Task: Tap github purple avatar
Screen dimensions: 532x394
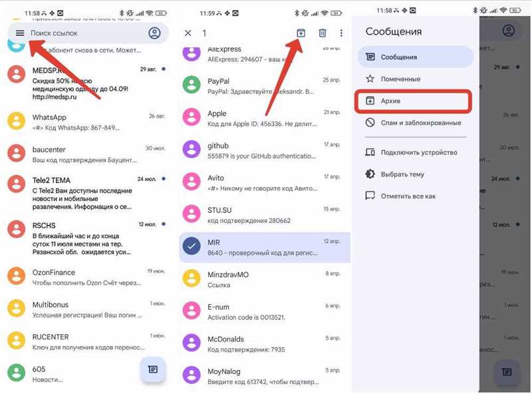Action: (x=192, y=150)
